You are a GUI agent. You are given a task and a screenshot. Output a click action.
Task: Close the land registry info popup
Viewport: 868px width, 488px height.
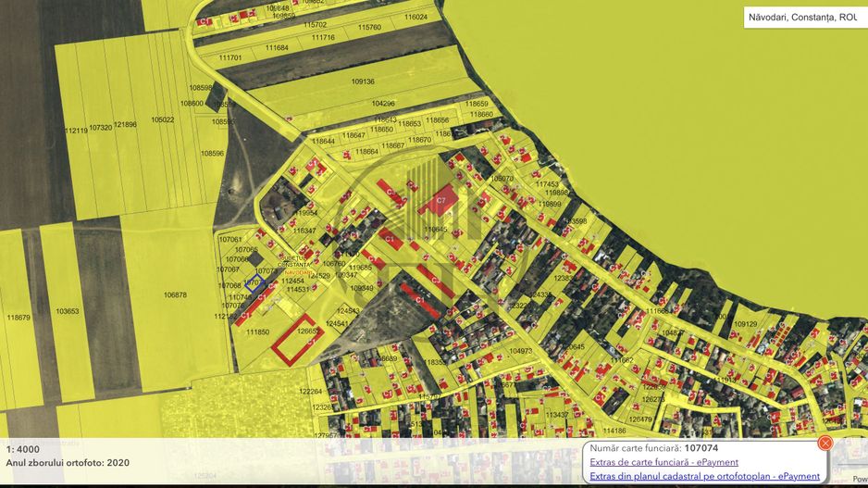pos(825,444)
